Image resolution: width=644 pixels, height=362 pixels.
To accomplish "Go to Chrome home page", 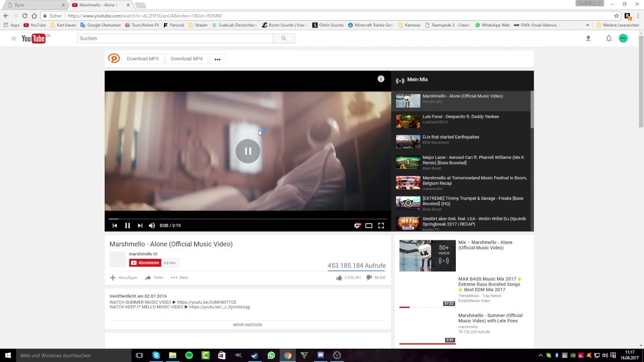I will click(x=34, y=16).
